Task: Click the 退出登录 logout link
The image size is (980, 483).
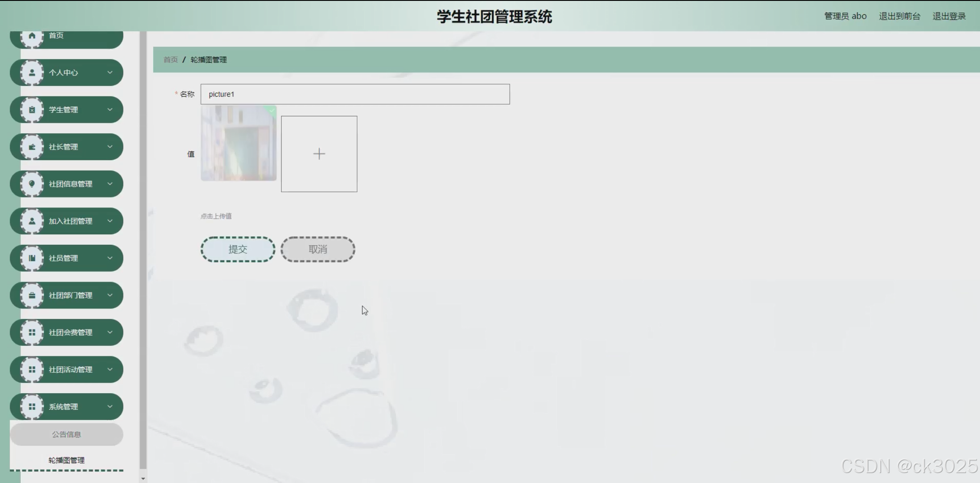Action: click(949, 16)
